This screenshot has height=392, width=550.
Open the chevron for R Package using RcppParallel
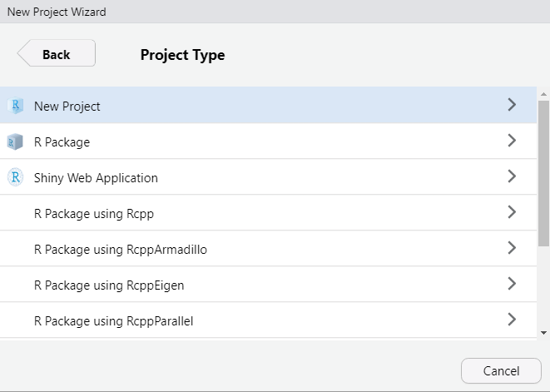tap(512, 320)
